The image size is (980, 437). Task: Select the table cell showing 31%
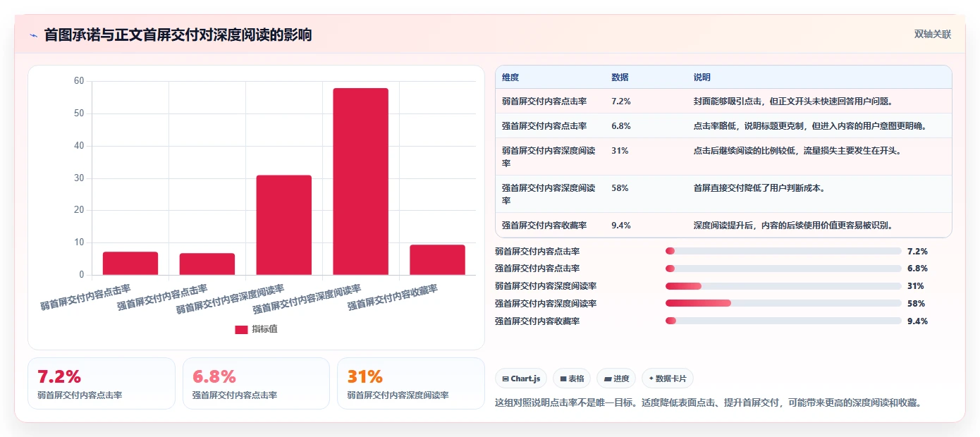coord(620,151)
